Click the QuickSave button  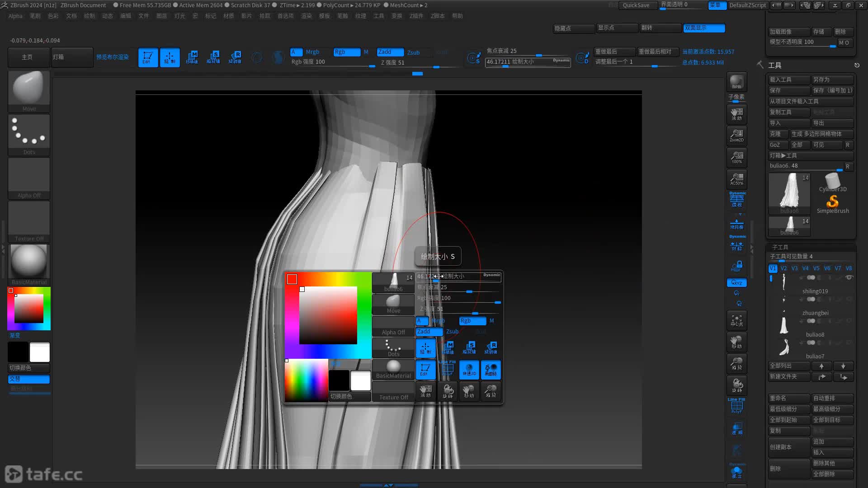point(637,5)
